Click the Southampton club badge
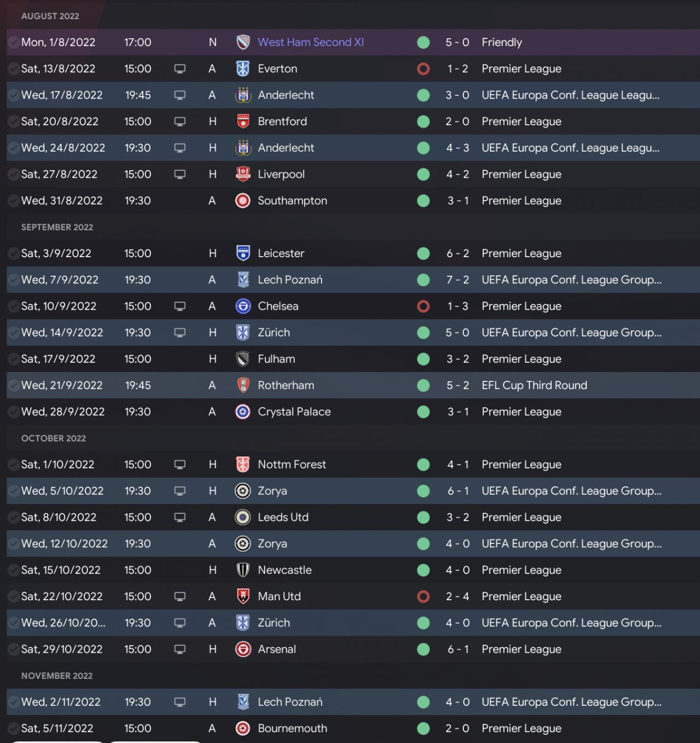 coord(243,201)
